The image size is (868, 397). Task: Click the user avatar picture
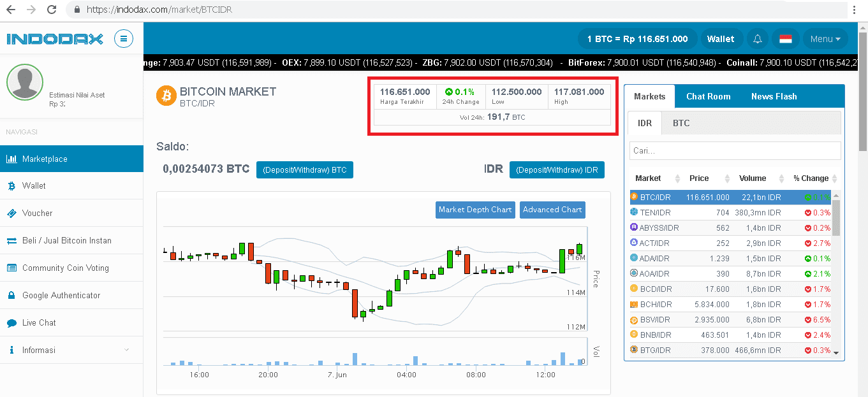click(25, 83)
